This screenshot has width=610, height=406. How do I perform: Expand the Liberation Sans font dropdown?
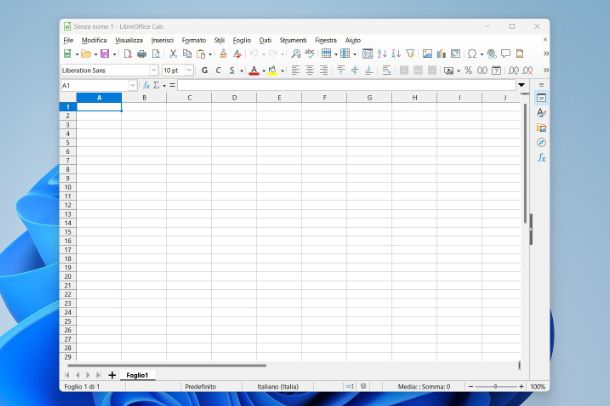pos(154,71)
